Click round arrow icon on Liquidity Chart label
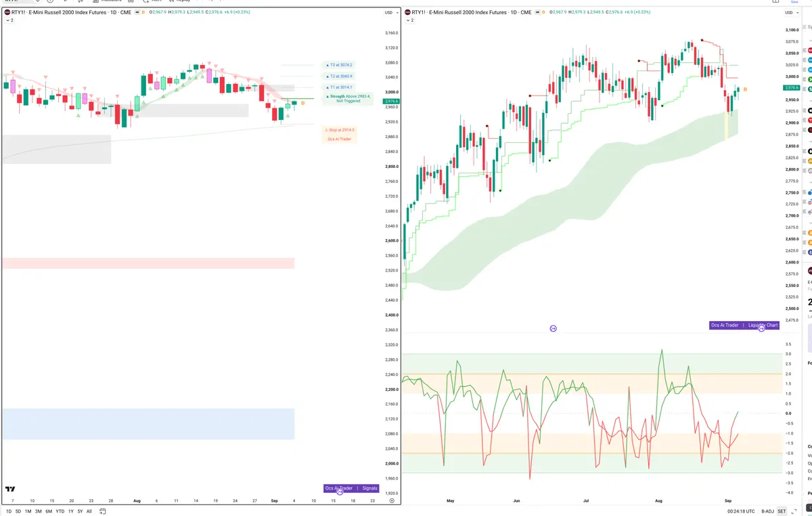This screenshot has width=812, height=516. click(x=761, y=328)
